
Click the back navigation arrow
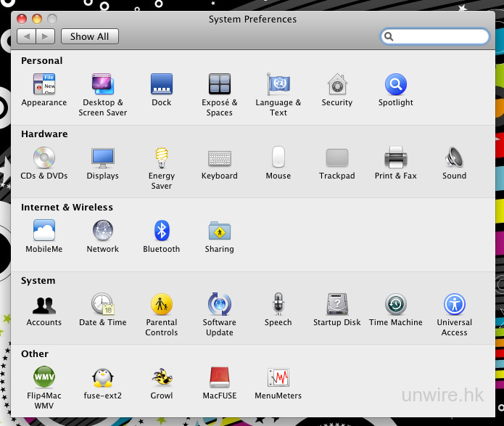26,36
